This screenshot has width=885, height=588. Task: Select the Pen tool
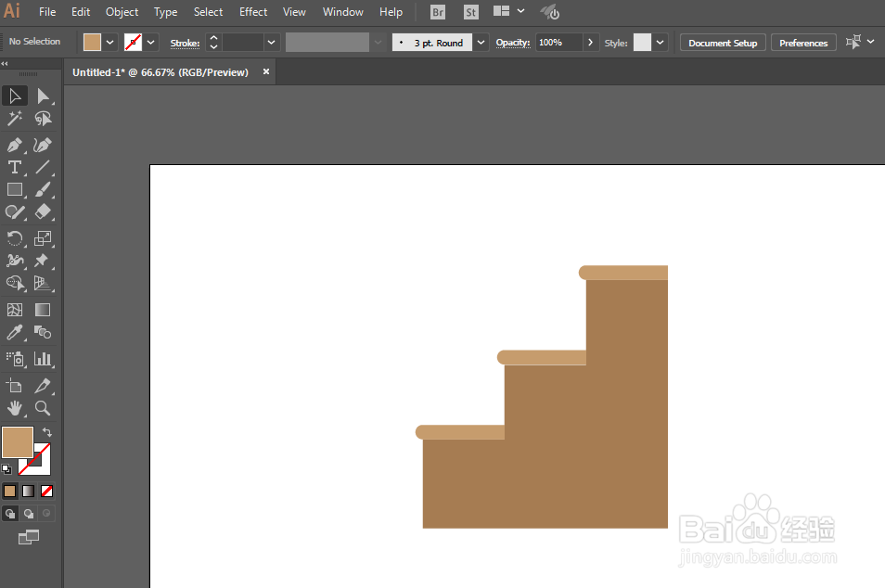tap(15, 145)
